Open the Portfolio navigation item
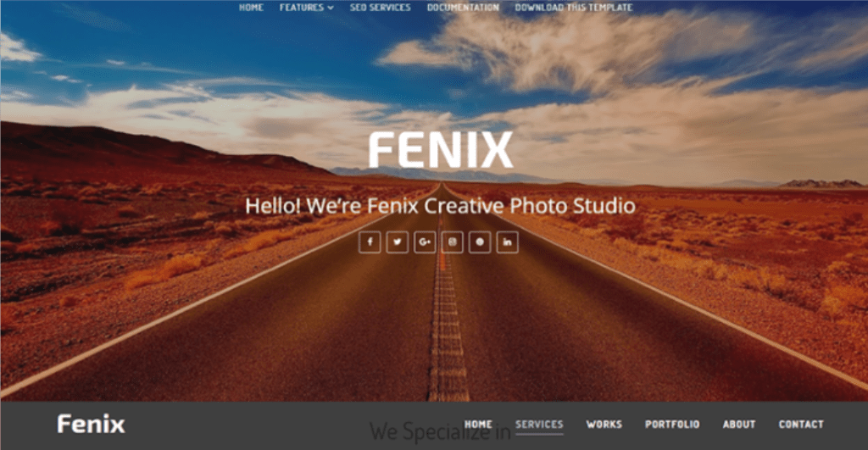This screenshot has width=868, height=450. 672,424
